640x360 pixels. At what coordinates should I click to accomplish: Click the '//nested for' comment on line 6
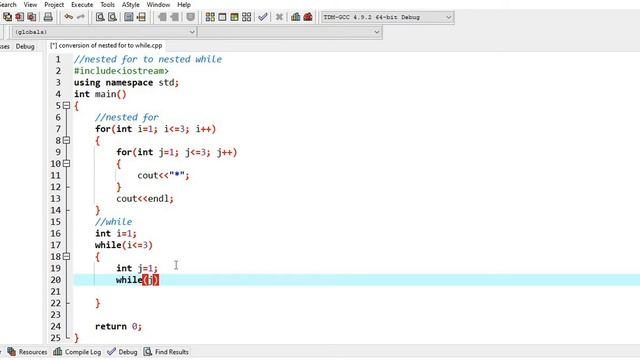127,118
